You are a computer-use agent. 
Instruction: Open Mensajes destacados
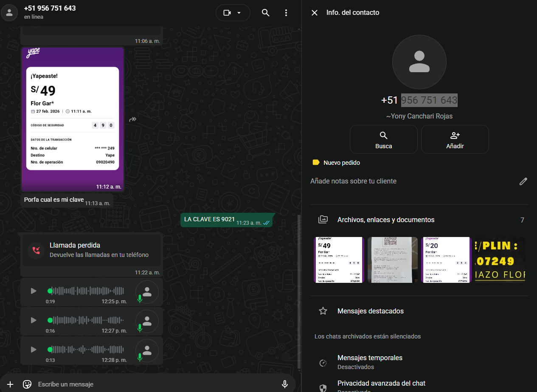pyautogui.click(x=370, y=311)
